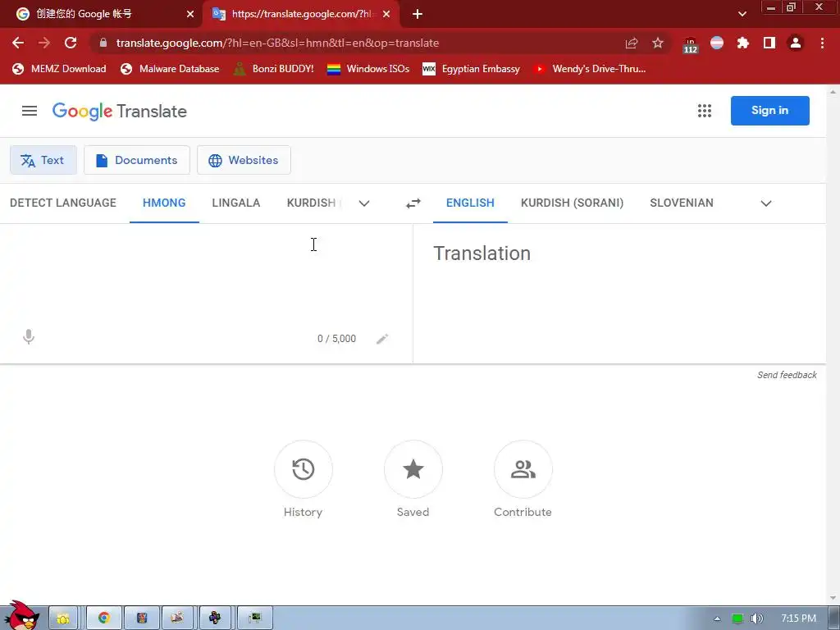Open Angry Birds start button
840x630 pixels.
(21, 616)
